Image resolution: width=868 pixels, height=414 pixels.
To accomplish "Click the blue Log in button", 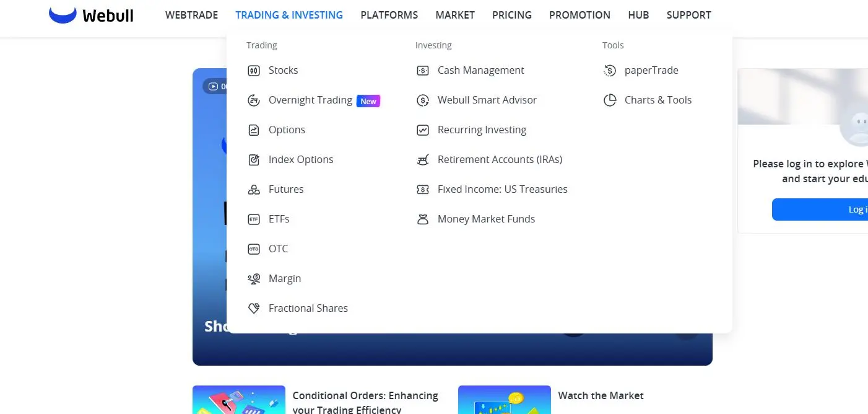I will point(820,209).
